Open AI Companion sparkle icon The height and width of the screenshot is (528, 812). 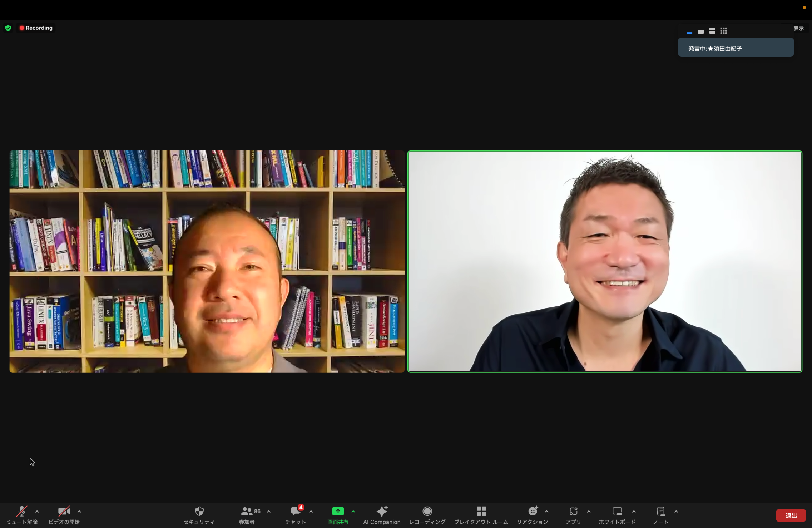click(382, 512)
